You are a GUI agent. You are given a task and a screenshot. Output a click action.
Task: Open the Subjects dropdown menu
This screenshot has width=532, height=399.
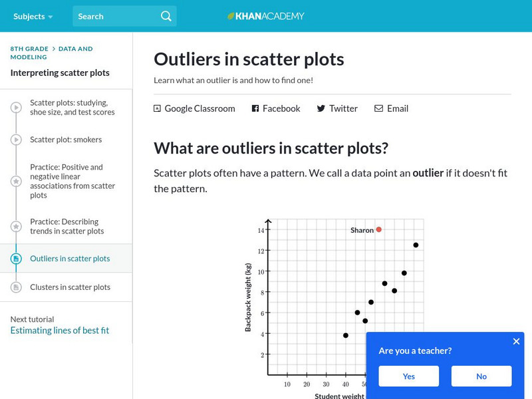click(33, 16)
